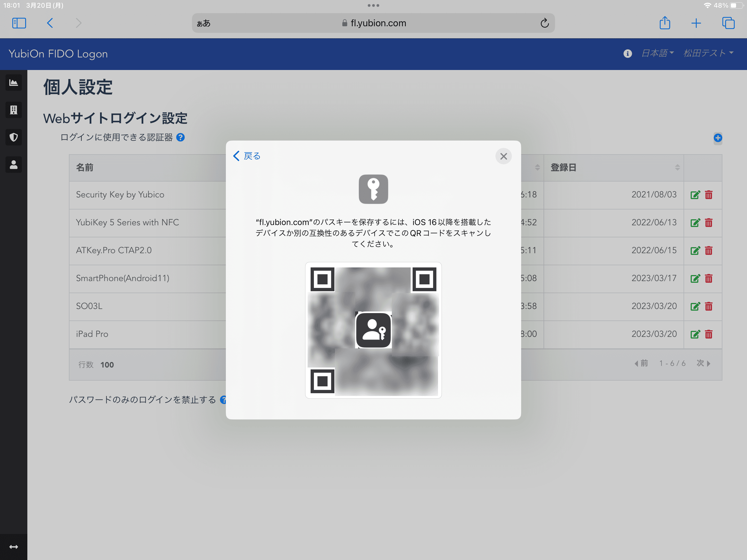Screen dimensions: 747x560
Task: Go to next page with 次
Action: 704,363
